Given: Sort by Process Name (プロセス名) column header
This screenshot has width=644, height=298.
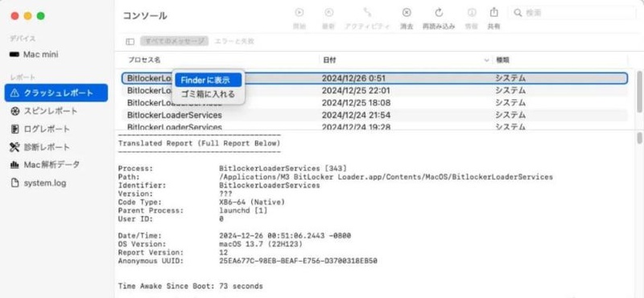Looking at the screenshot, I should tap(145, 60).
